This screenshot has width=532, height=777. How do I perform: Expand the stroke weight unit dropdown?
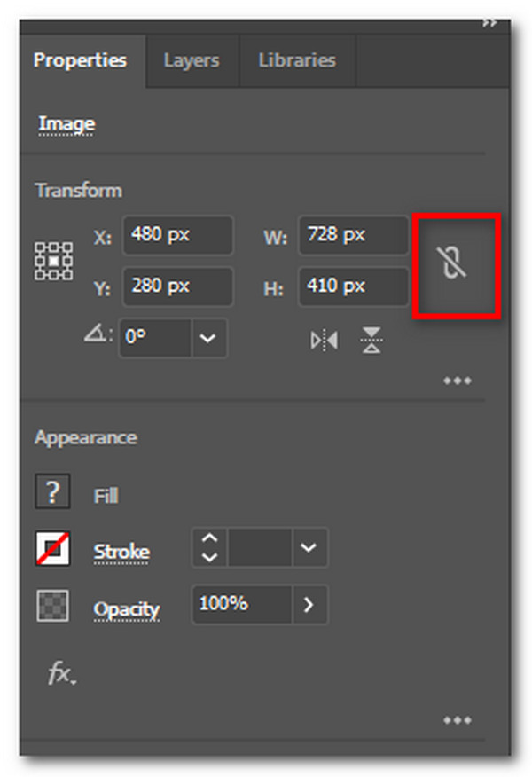click(x=309, y=548)
